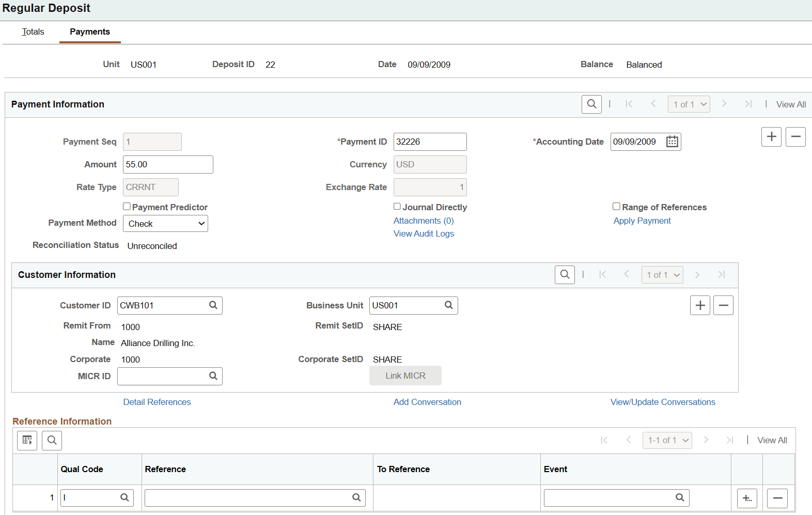Click Add Conversation link
The width and height of the screenshot is (812, 515).
[427, 402]
